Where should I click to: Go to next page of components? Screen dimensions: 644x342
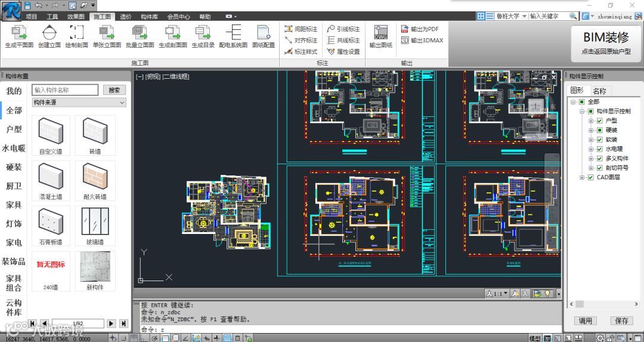(111, 323)
